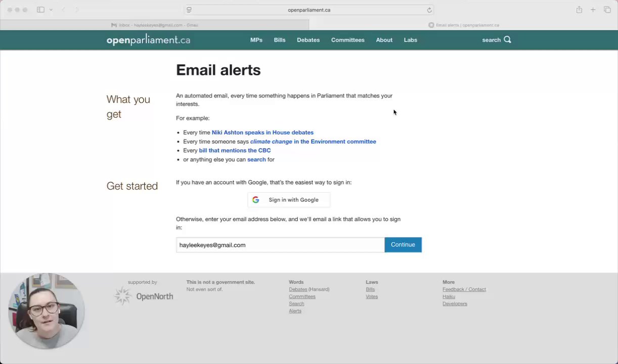This screenshot has width=618, height=364.
Task: Click the reload page icon in address bar
Action: (429, 10)
